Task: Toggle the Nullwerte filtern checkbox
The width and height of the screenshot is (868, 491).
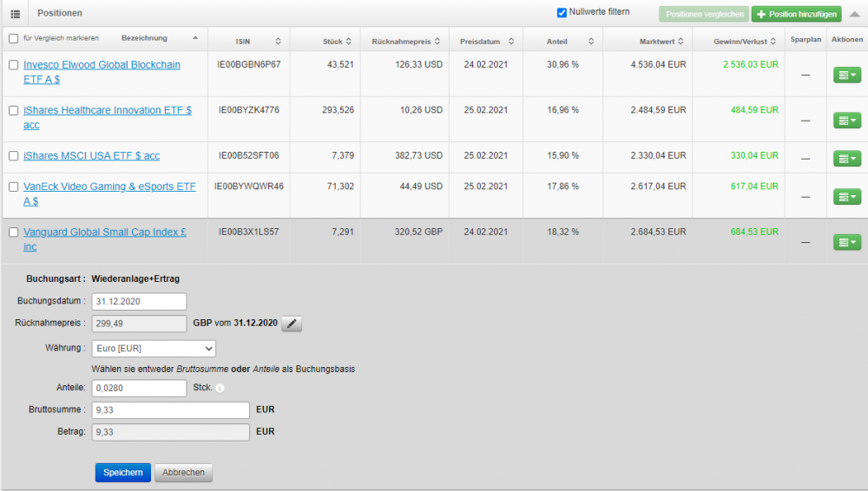Action: [562, 12]
